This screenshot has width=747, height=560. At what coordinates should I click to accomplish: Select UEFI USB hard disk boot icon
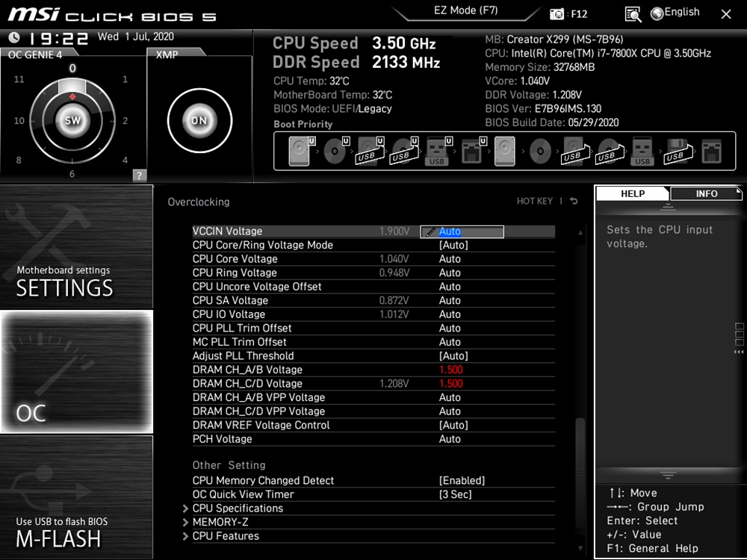click(371, 151)
